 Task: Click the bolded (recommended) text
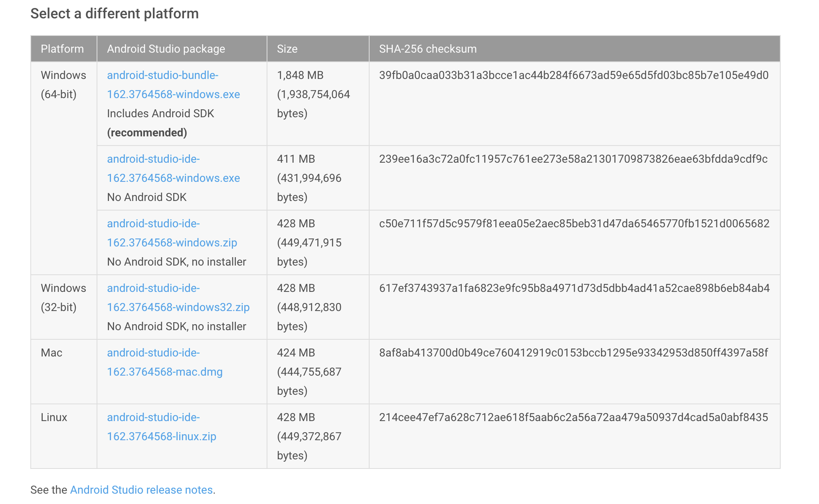pyautogui.click(x=148, y=132)
